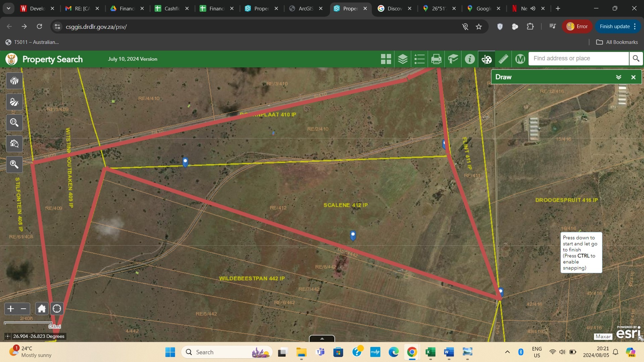Open the Layer List widget
644x362 pixels.
pos(402,59)
